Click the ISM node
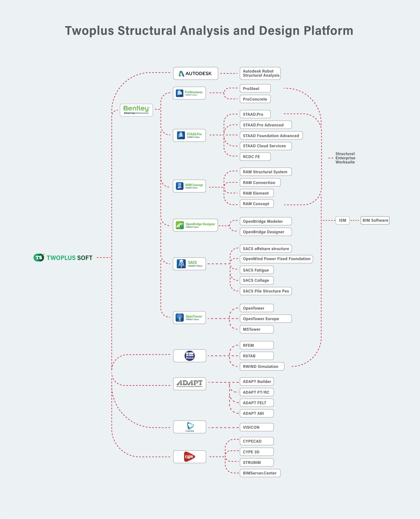Viewport: 420px width, 519px height. (342, 220)
